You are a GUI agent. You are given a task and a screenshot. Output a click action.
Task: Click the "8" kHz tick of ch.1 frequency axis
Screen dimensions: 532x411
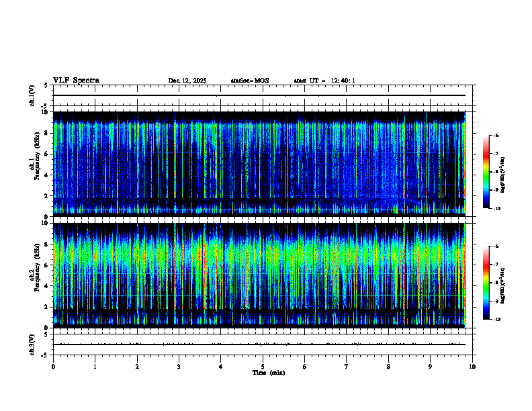tap(47, 133)
